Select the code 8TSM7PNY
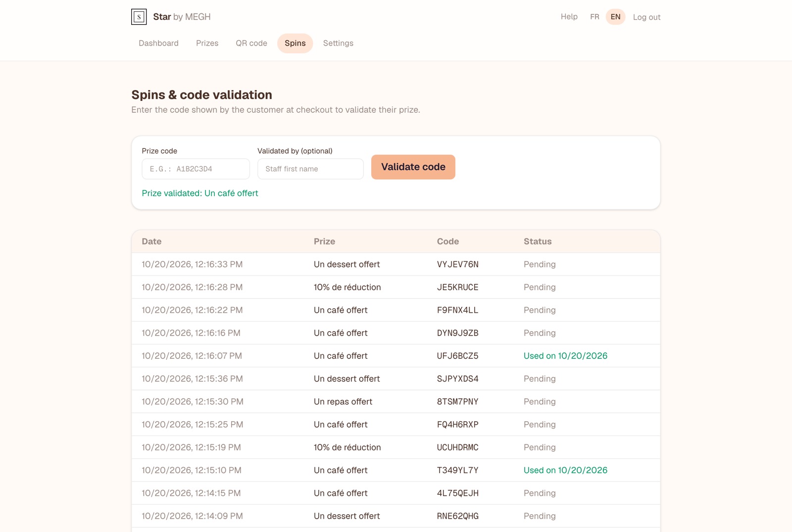 [458, 402]
